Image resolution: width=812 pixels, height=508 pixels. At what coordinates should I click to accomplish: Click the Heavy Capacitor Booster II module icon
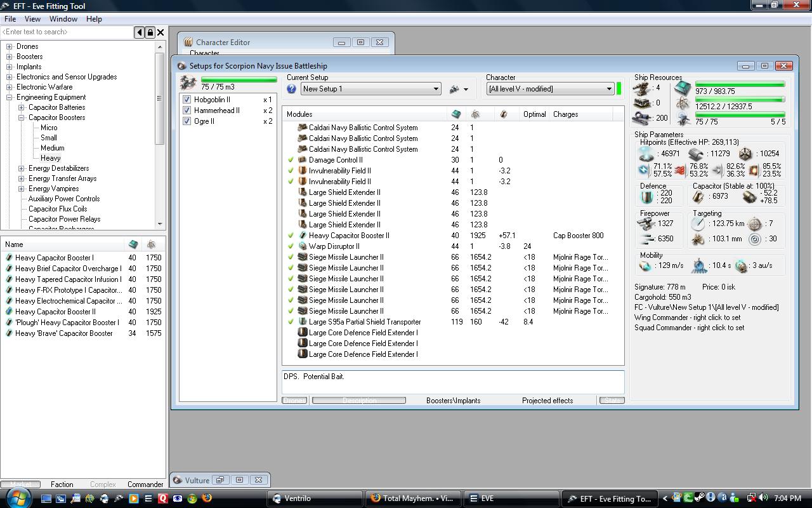303,236
